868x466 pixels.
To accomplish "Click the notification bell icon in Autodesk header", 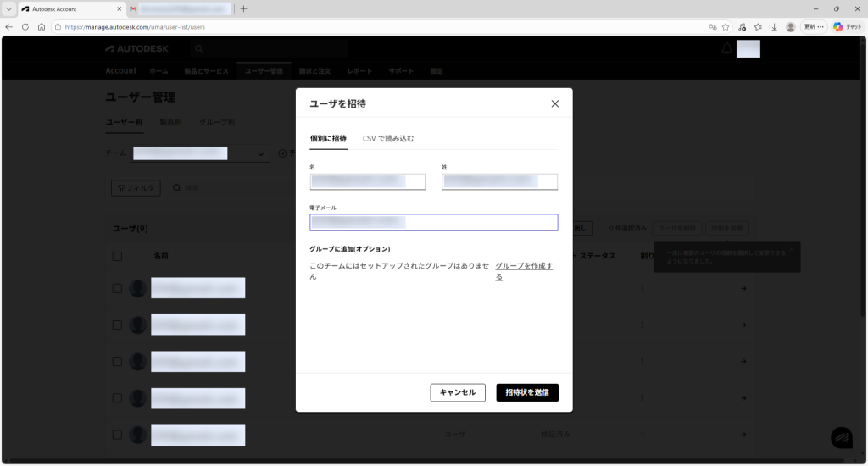I will 726,49.
